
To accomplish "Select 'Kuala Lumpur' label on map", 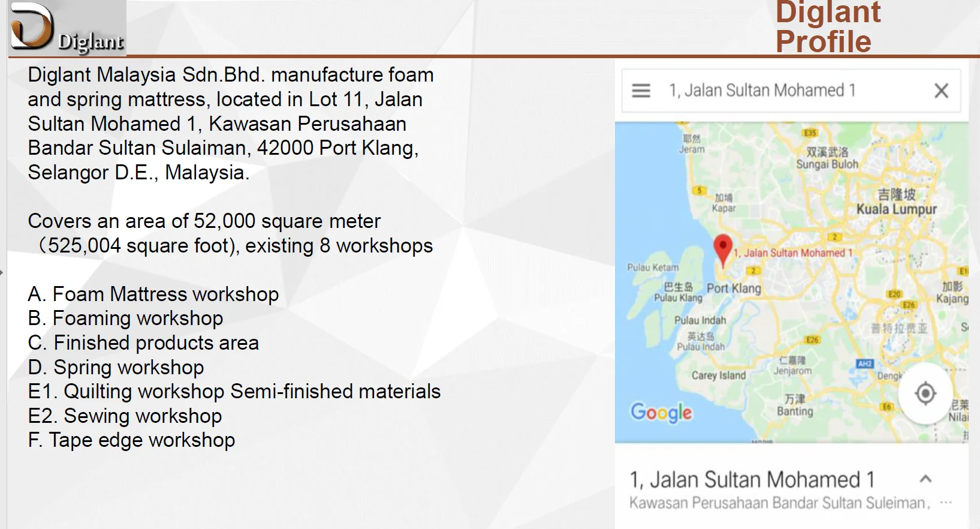I will 896,209.
